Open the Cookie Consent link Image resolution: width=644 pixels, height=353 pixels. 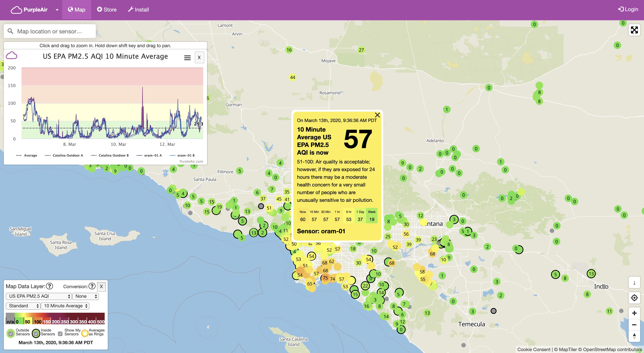(534, 349)
